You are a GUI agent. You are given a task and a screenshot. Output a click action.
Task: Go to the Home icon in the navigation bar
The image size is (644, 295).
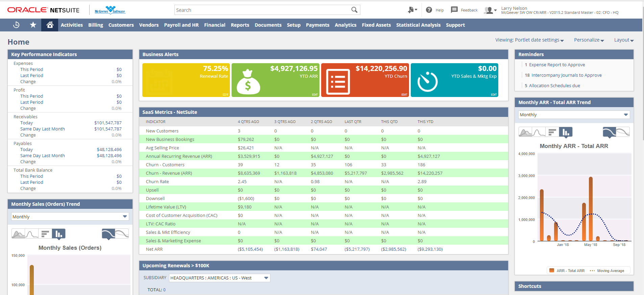coord(50,25)
